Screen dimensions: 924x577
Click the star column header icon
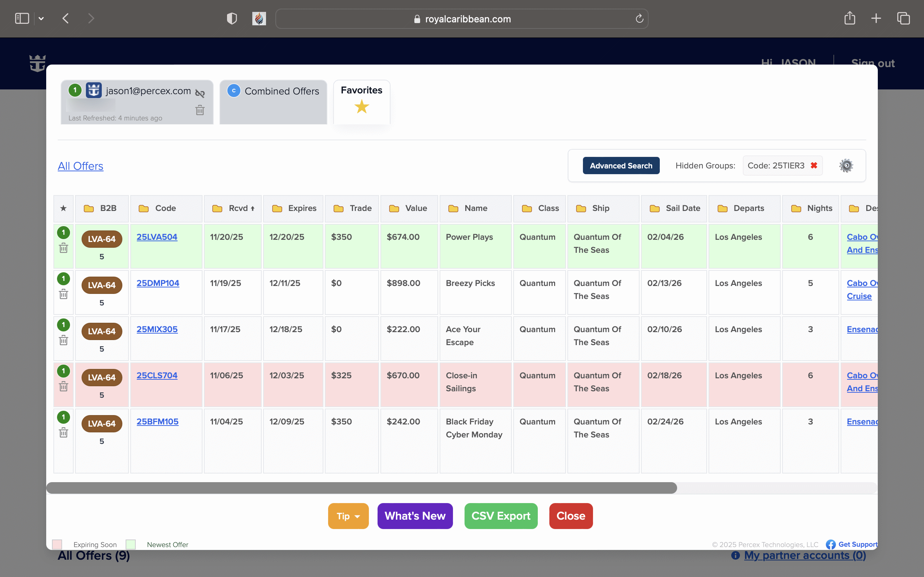point(64,208)
